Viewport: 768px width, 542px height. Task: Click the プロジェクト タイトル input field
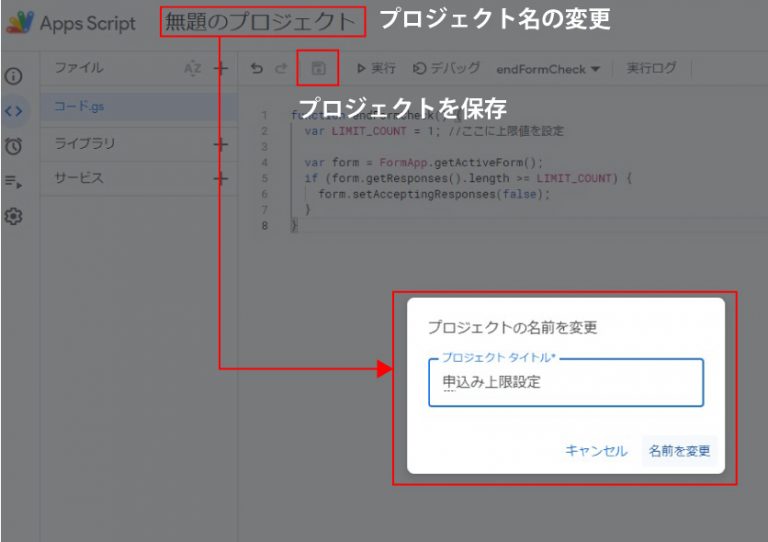point(566,382)
